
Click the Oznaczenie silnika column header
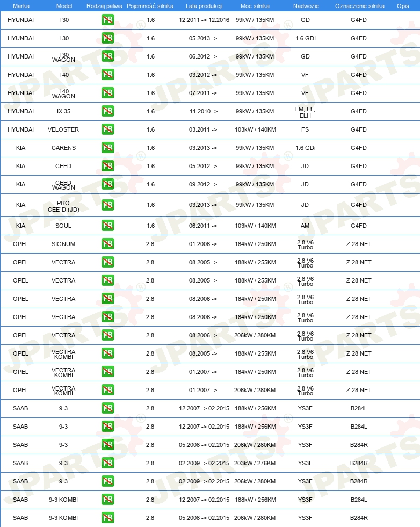359,6
